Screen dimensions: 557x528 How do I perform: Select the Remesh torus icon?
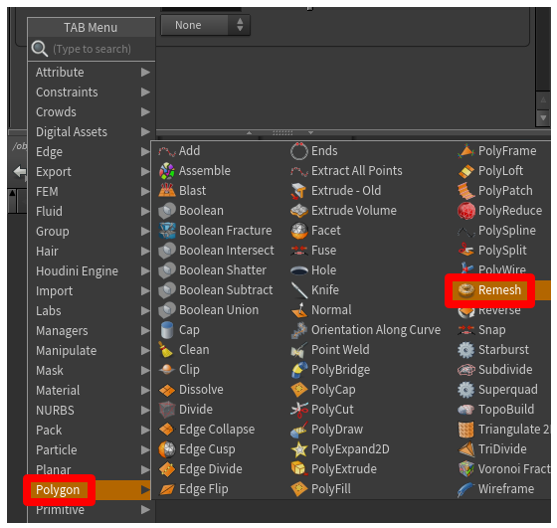(466, 290)
